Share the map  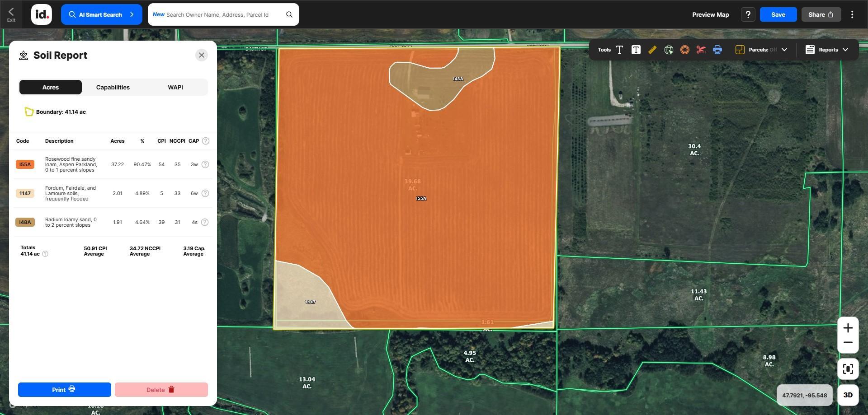tap(821, 14)
